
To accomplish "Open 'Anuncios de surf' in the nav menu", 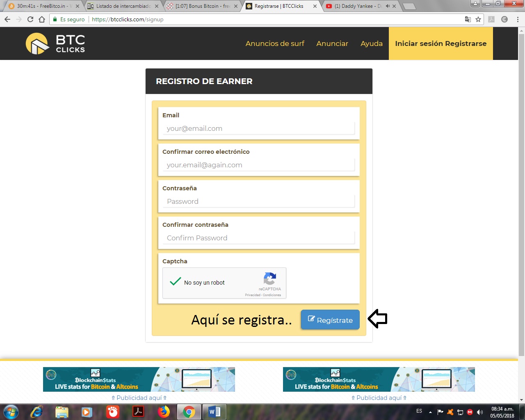I will click(275, 43).
